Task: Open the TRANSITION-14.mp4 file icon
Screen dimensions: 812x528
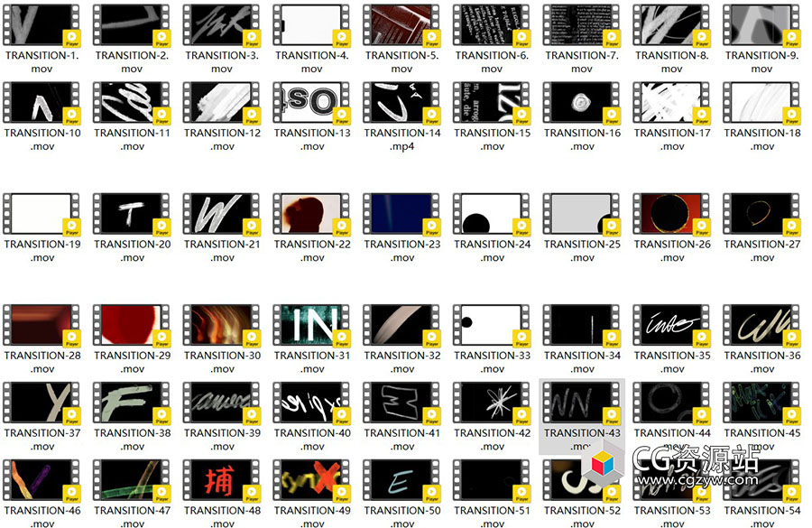Action: [401, 103]
